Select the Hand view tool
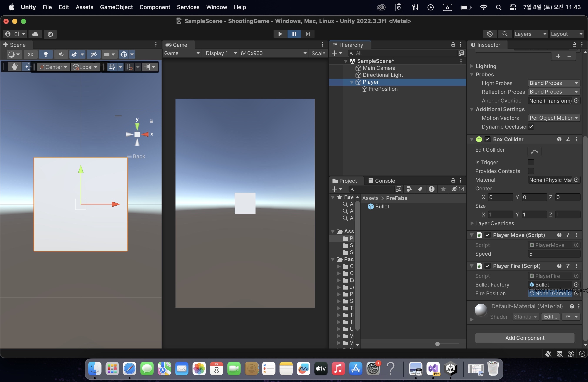588x382 pixels. pyautogui.click(x=14, y=67)
